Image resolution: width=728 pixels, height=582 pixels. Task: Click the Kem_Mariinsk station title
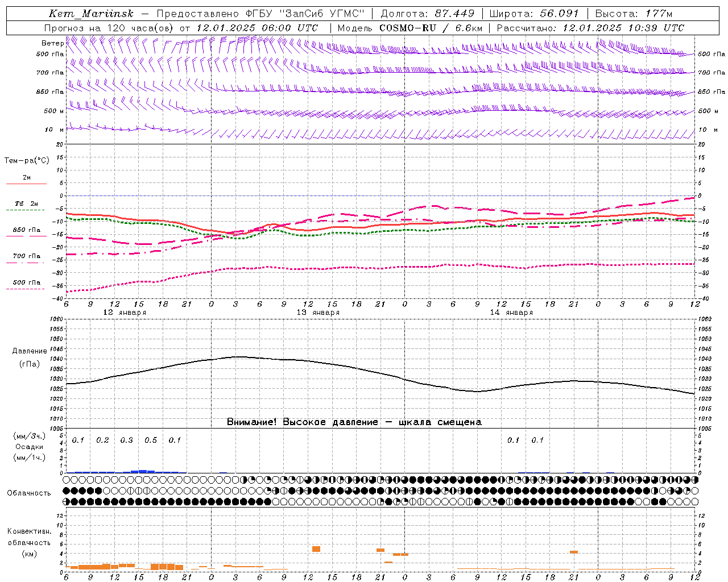tap(92, 14)
